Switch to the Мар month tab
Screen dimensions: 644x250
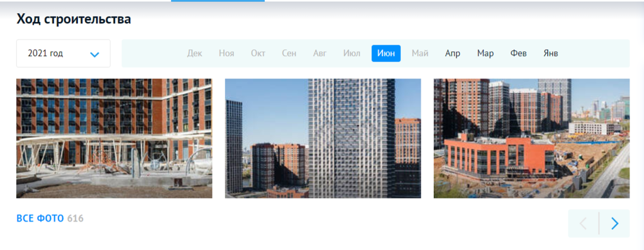[x=486, y=54]
